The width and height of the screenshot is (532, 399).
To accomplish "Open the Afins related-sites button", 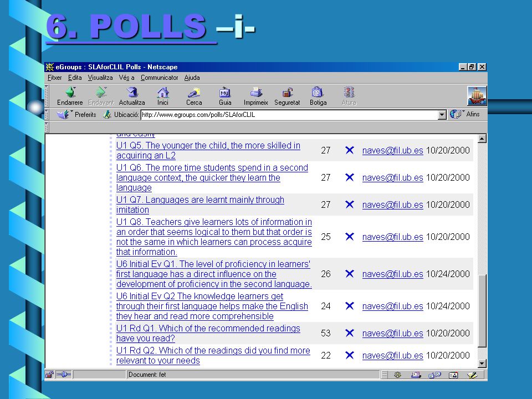I will 465,114.
